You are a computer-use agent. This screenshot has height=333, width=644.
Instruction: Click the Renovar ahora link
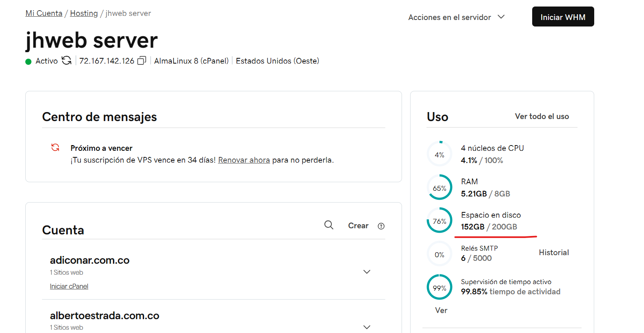pos(244,160)
